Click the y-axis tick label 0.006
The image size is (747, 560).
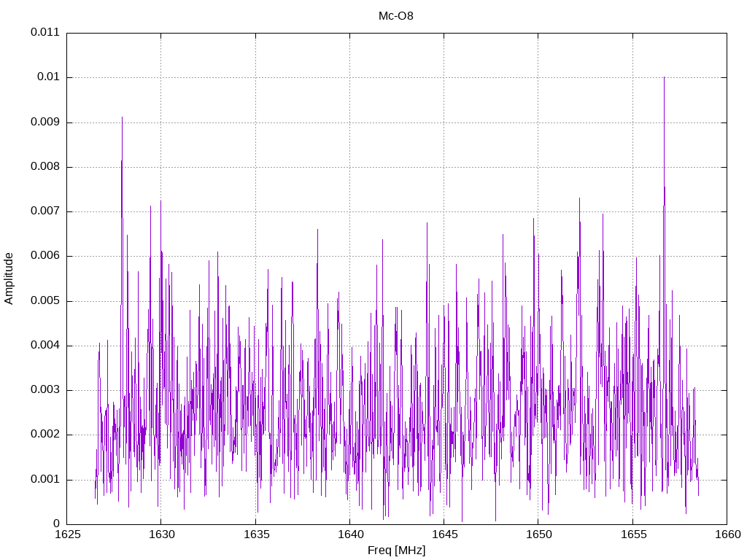pos(45,256)
